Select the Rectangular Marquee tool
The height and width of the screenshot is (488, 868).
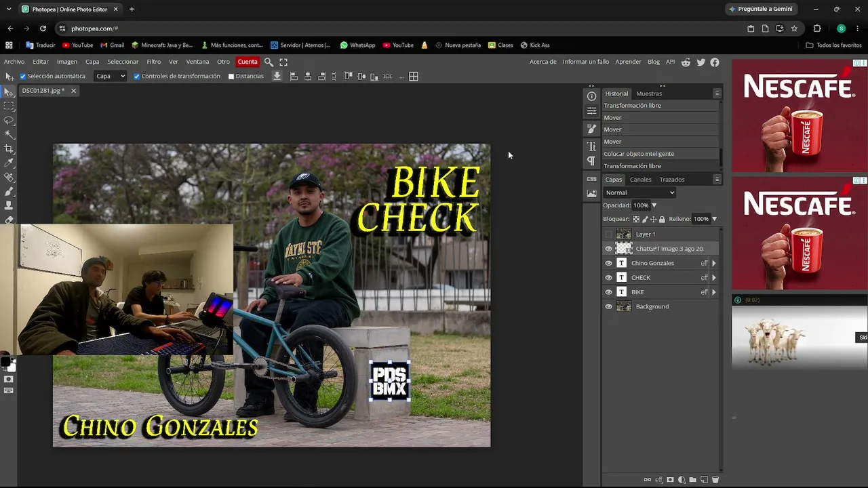click(9, 106)
